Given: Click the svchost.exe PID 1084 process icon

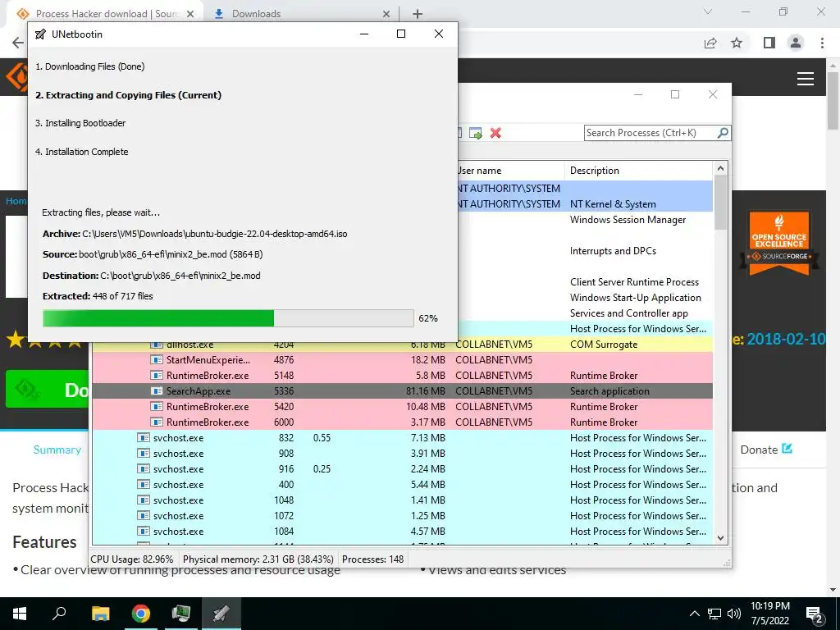Looking at the screenshot, I should (x=143, y=531).
